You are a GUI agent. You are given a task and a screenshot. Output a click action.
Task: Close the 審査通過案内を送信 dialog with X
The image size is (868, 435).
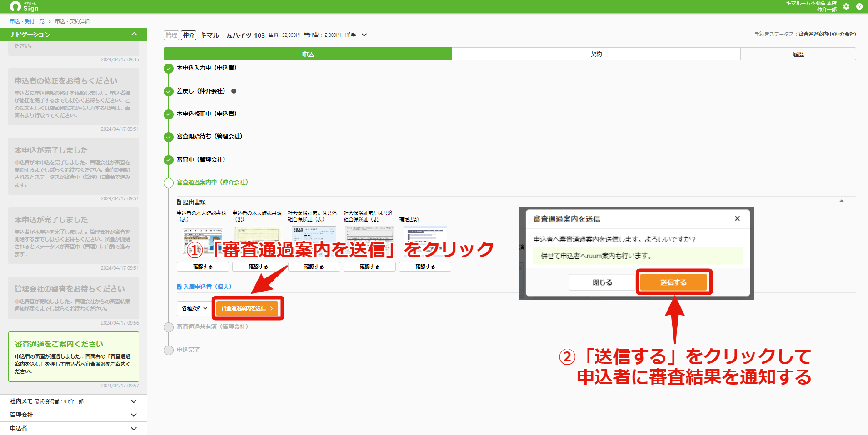737,218
